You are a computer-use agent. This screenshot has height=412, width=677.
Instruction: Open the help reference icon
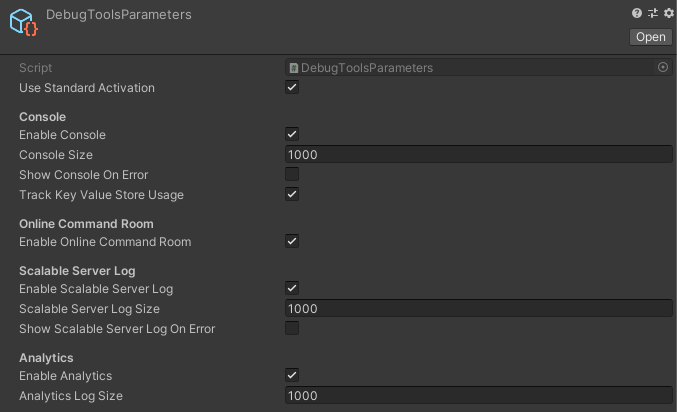(x=636, y=13)
